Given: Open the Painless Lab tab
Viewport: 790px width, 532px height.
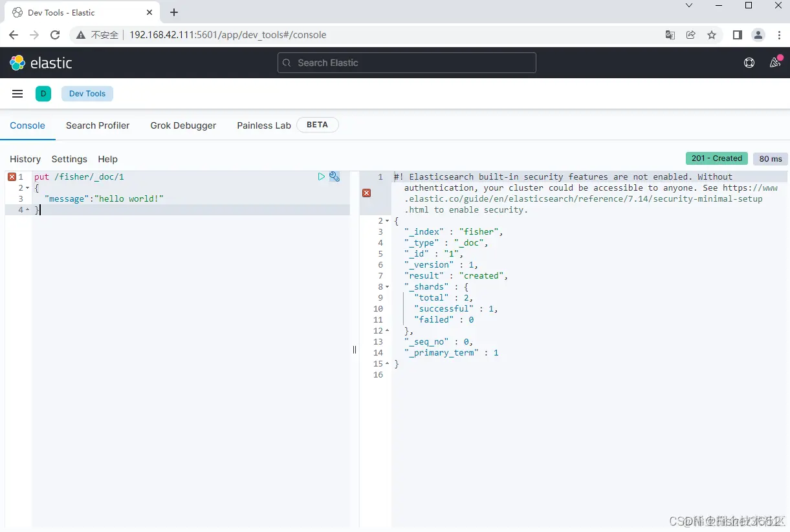Looking at the screenshot, I should tap(264, 125).
